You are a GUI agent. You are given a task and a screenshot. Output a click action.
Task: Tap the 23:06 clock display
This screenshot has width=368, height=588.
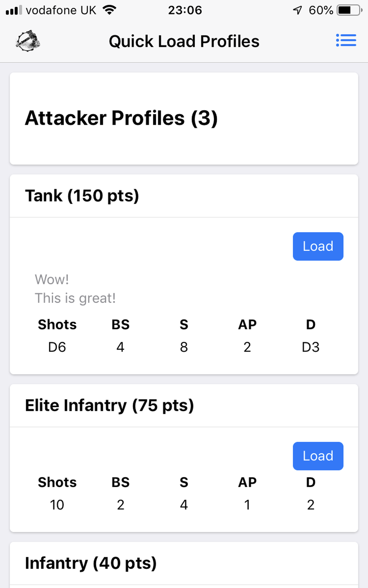point(185,10)
